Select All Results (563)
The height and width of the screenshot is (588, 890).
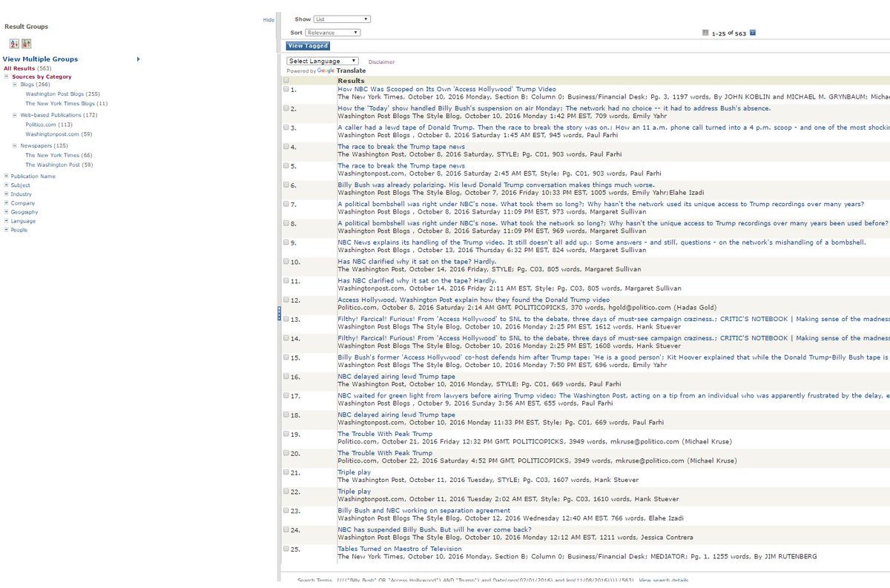pyautogui.click(x=27, y=68)
